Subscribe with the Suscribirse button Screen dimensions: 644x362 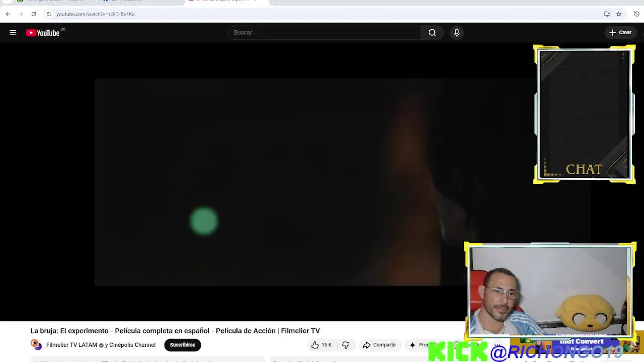183,345
